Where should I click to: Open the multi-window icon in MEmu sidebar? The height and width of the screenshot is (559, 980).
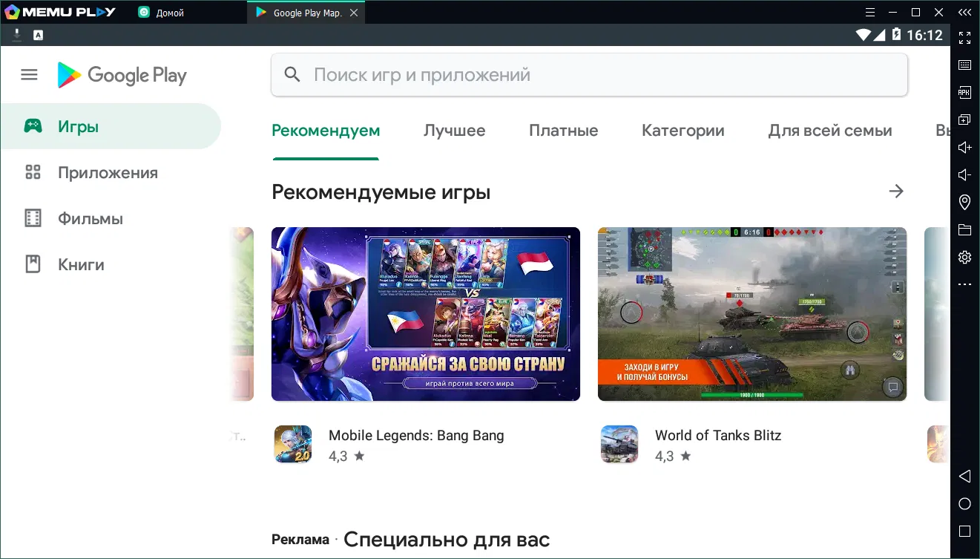click(964, 120)
